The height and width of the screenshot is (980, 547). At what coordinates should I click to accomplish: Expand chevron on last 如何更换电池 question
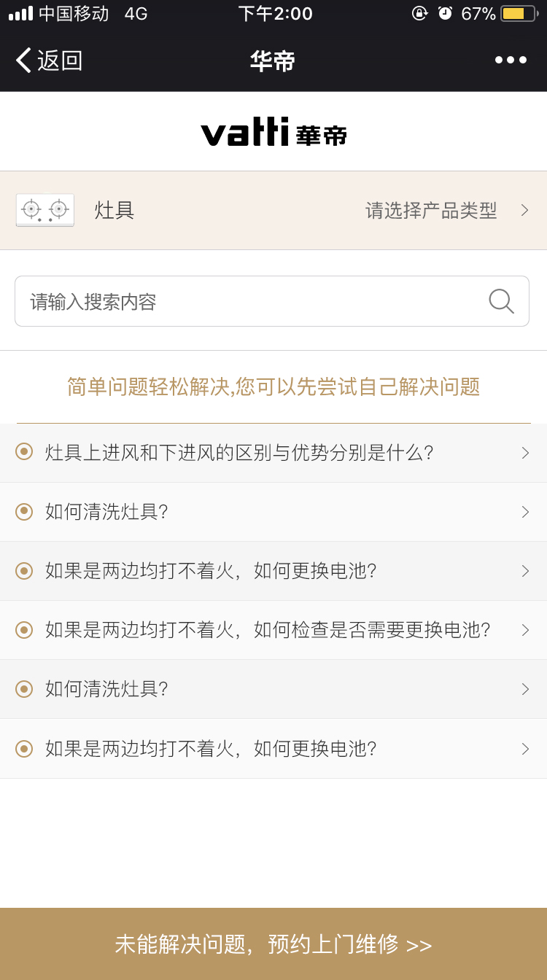pos(525,749)
